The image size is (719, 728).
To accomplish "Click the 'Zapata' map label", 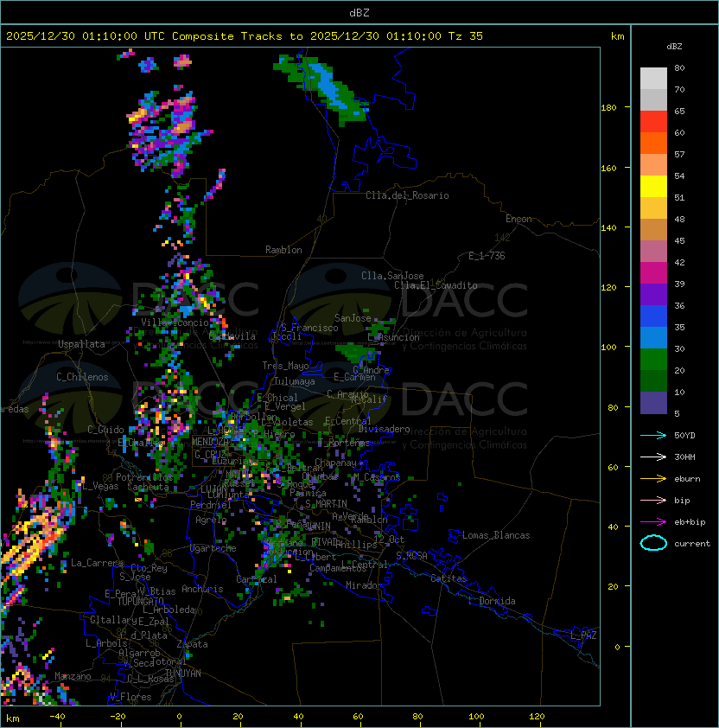I will [192, 644].
